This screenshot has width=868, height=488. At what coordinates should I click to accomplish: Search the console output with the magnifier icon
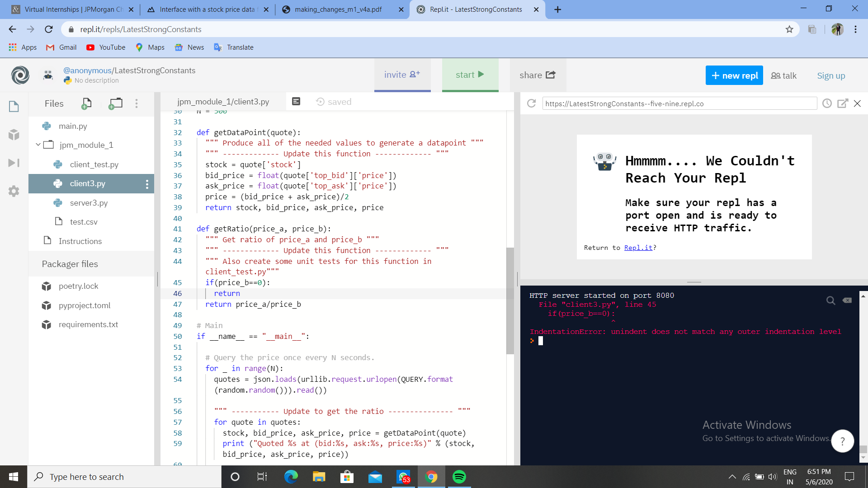[x=831, y=300]
